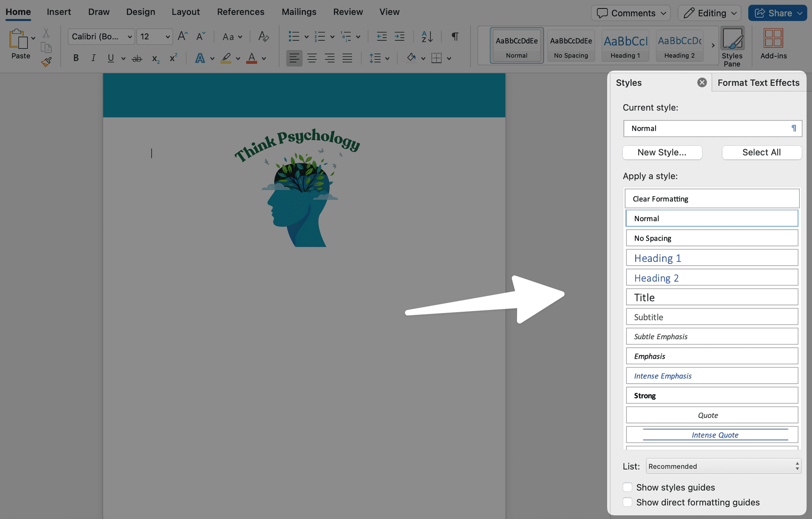The height and width of the screenshot is (519, 812).
Task: Open the font size dropdown
Action: pos(167,37)
